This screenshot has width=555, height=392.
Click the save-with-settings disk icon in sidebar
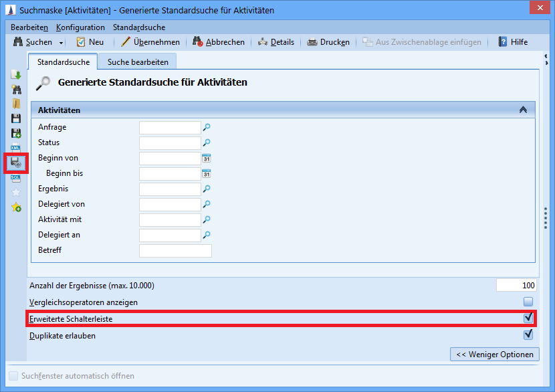pyautogui.click(x=16, y=163)
